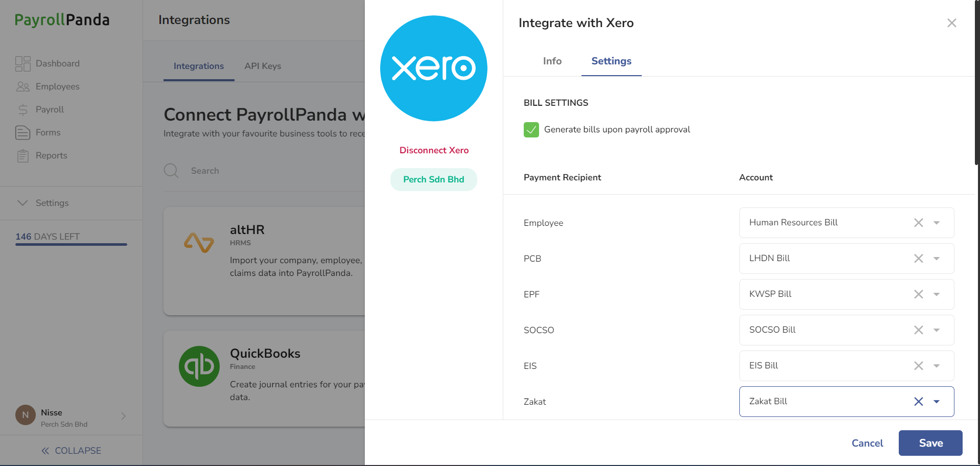Click the Xero logo in the panel
This screenshot has width=980, height=466.
[x=433, y=68]
